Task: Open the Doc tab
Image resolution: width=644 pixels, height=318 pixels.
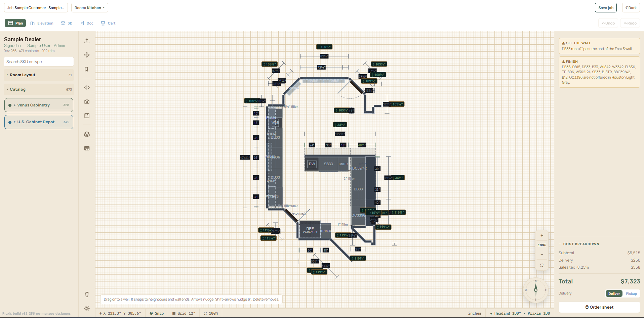Action: point(87,23)
